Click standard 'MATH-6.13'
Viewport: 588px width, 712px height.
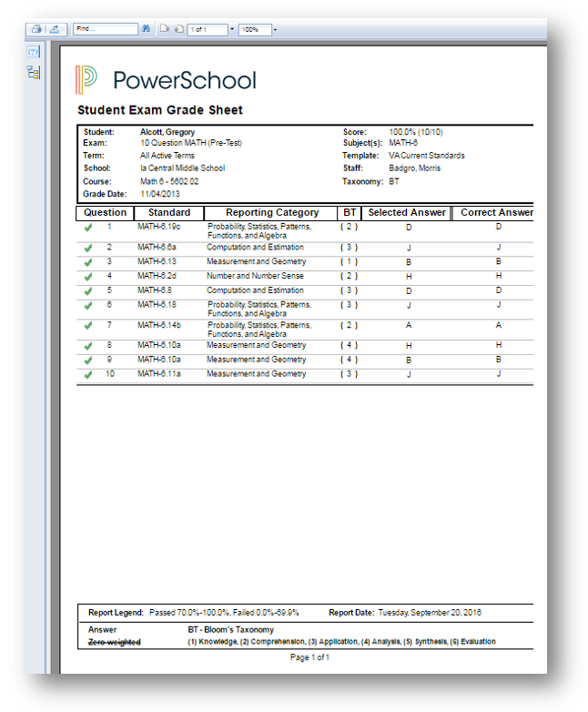157,261
